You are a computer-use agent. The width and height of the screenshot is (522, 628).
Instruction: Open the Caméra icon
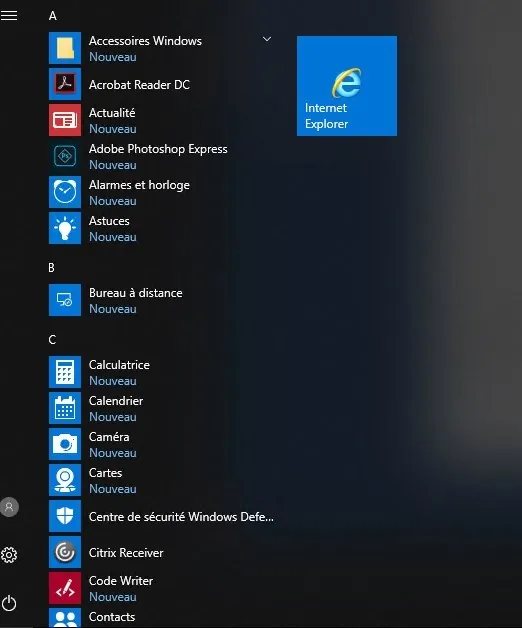coord(65,444)
